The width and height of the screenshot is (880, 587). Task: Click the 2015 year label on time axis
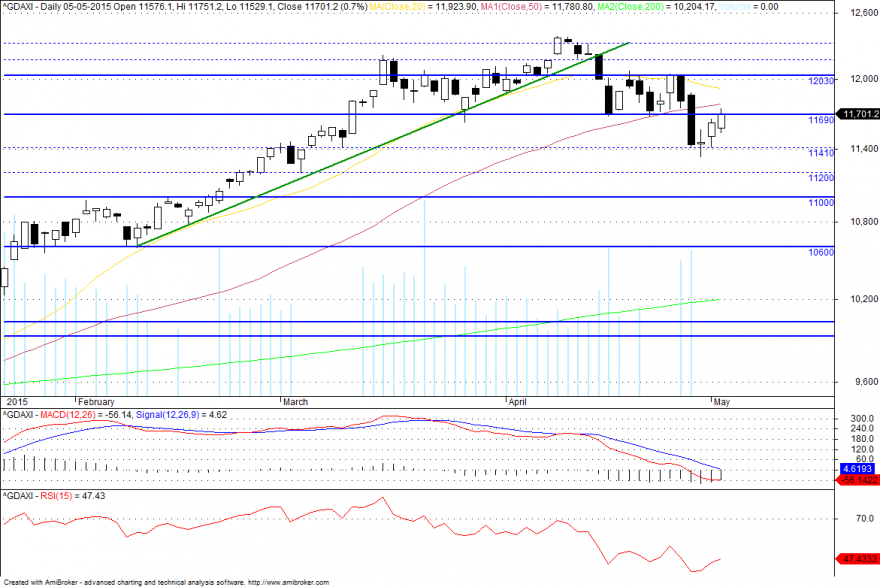point(17,402)
